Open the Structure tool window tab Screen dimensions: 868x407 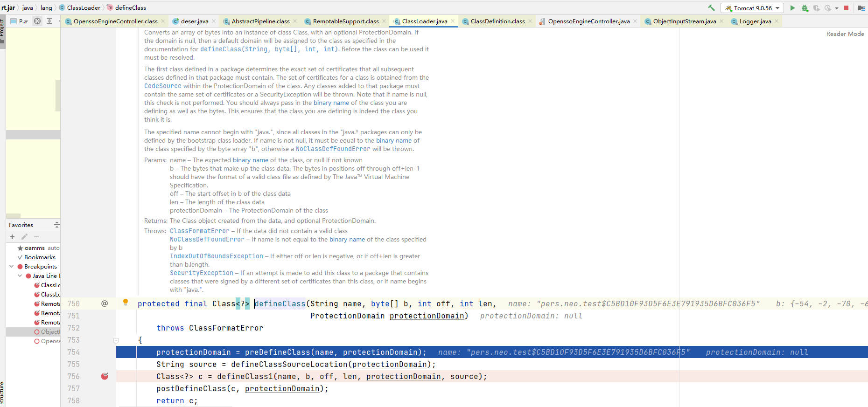coord(2,393)
